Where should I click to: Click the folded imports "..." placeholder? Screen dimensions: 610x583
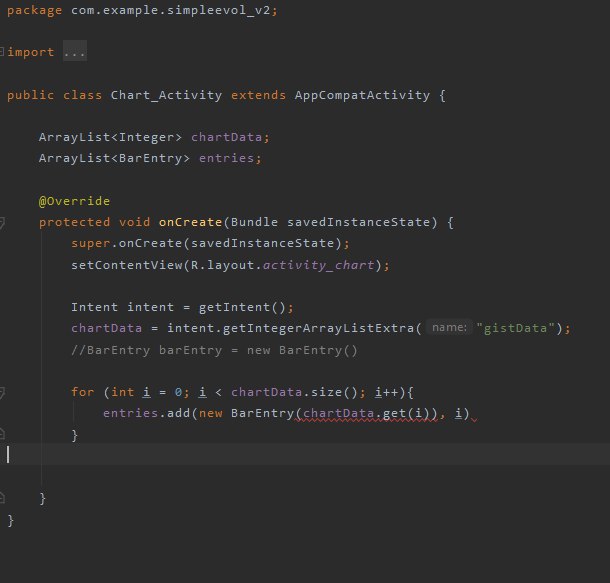point(75,51)
